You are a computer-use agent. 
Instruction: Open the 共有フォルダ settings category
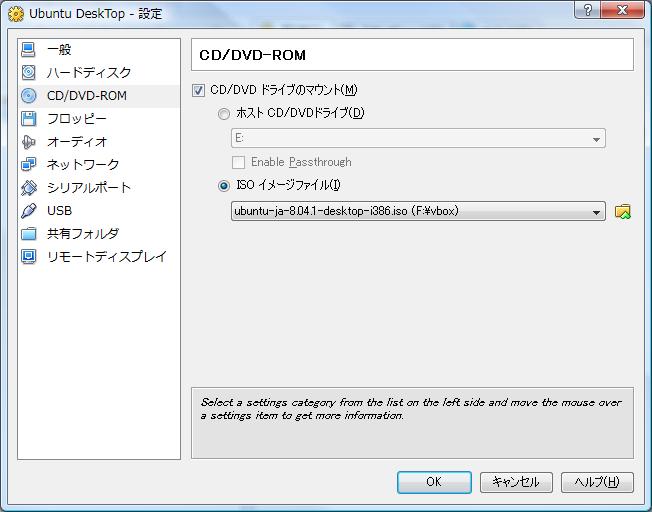pos(99,234)
